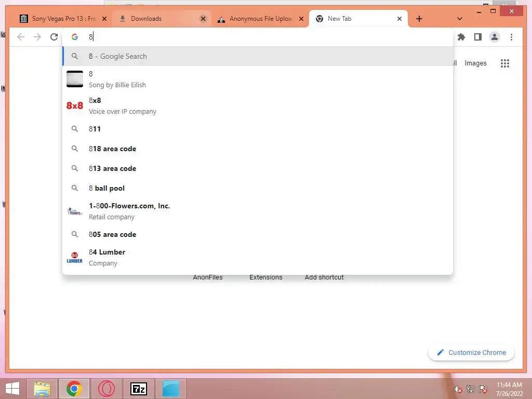Click the network tray icon

click(471, 389)
